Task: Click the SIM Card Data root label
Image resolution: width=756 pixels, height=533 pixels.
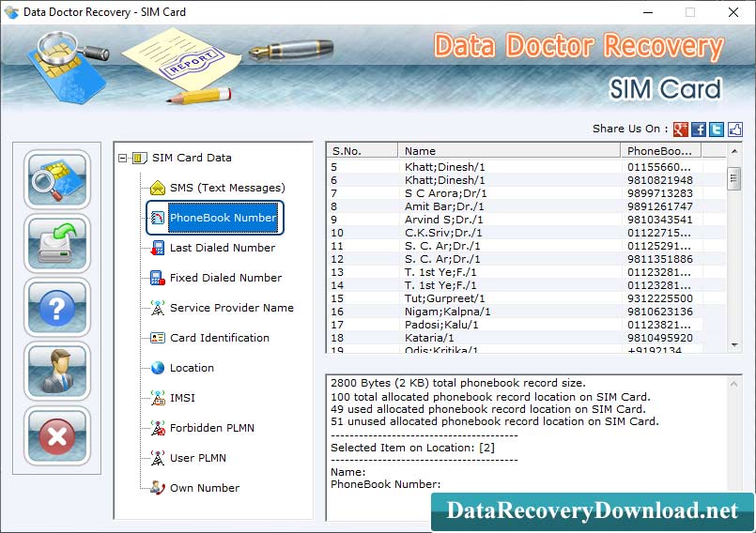Action: 192,158
